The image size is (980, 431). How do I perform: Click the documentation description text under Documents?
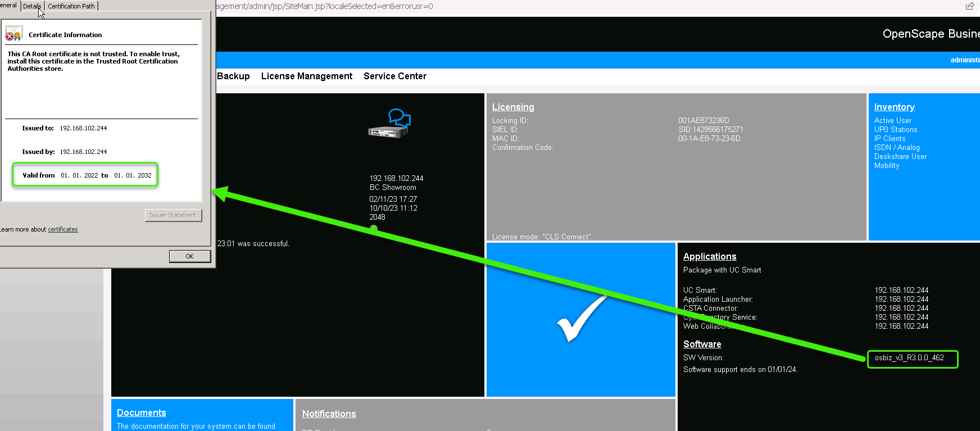pyautogui.click(x=196, y=427)
